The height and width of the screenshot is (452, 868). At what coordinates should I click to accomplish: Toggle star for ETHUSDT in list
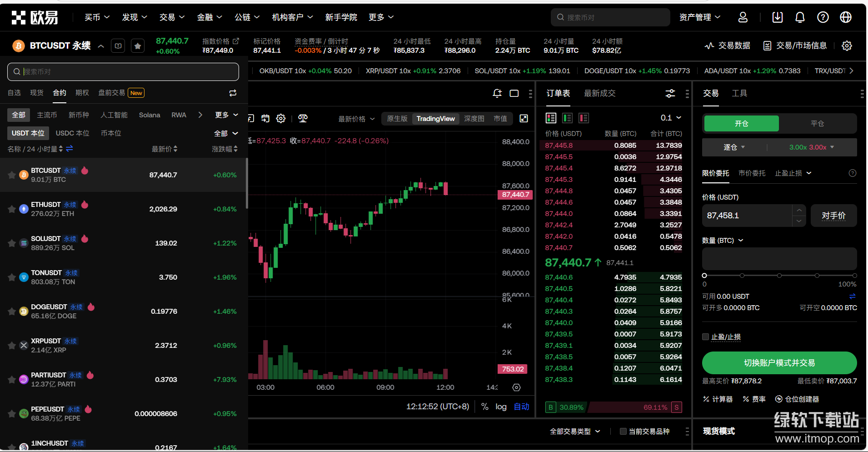click(12, 209)
